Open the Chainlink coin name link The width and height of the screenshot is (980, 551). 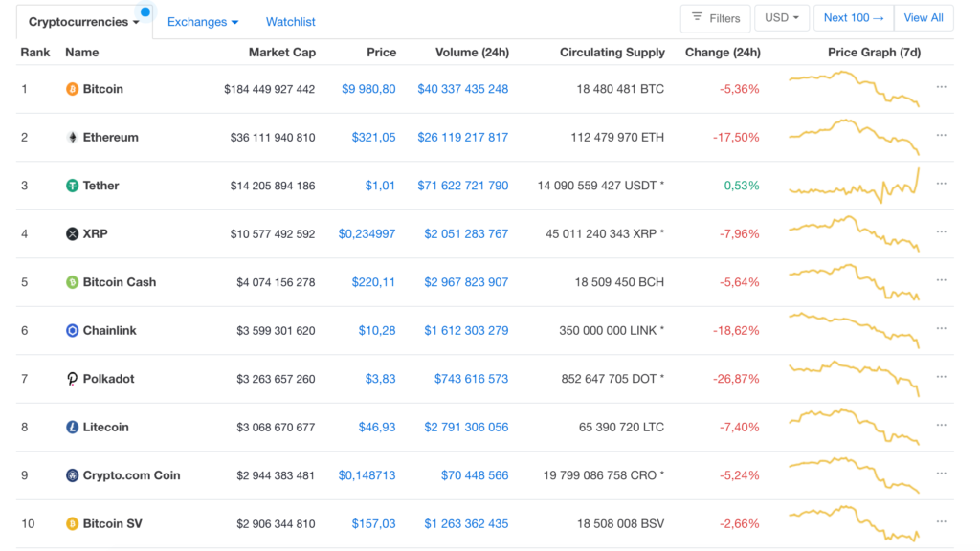[x=109, y=330]
